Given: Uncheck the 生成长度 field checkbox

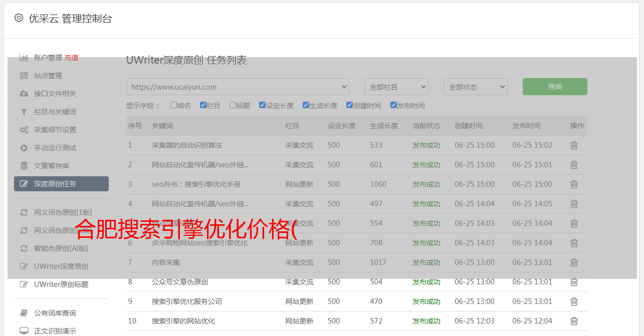Looking at the screenshot, I should (306, 105).
